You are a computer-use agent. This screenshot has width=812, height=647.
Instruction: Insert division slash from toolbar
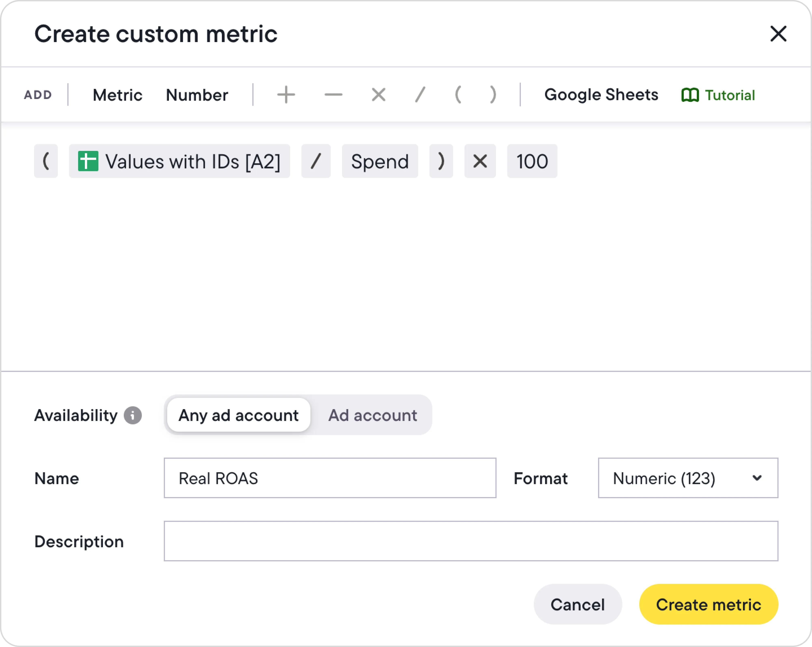click(420, 95)
